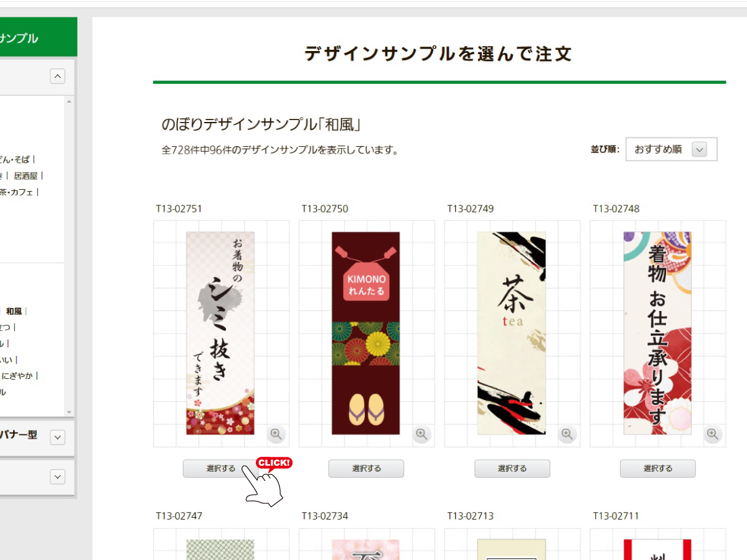Open magnifier on banner T13-02751

(x=276, y=434)
